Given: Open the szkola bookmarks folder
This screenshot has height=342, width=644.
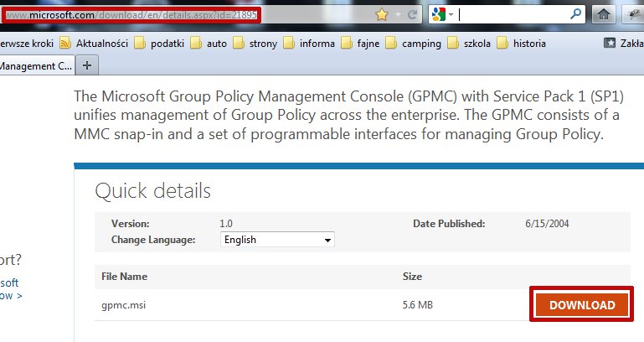Looking at the screenshot, I should click(469, 43).
